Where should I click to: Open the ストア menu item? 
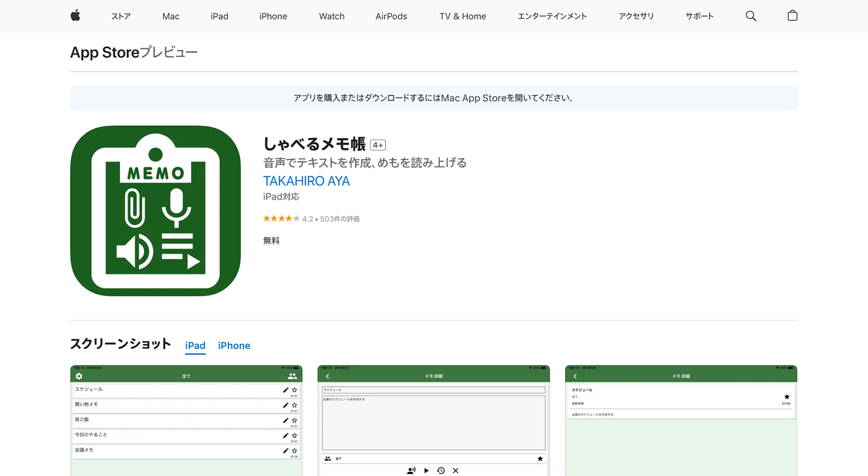(121, 16)
